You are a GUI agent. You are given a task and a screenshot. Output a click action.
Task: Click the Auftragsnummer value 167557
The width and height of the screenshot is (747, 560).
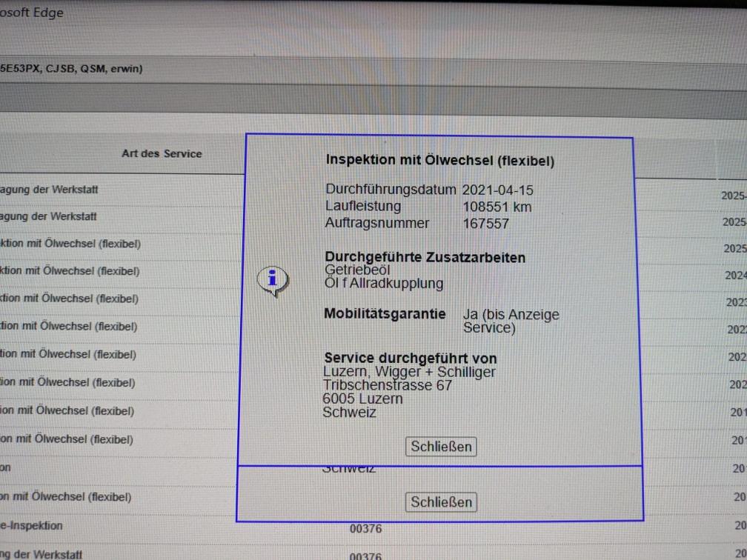coord(485,223)
